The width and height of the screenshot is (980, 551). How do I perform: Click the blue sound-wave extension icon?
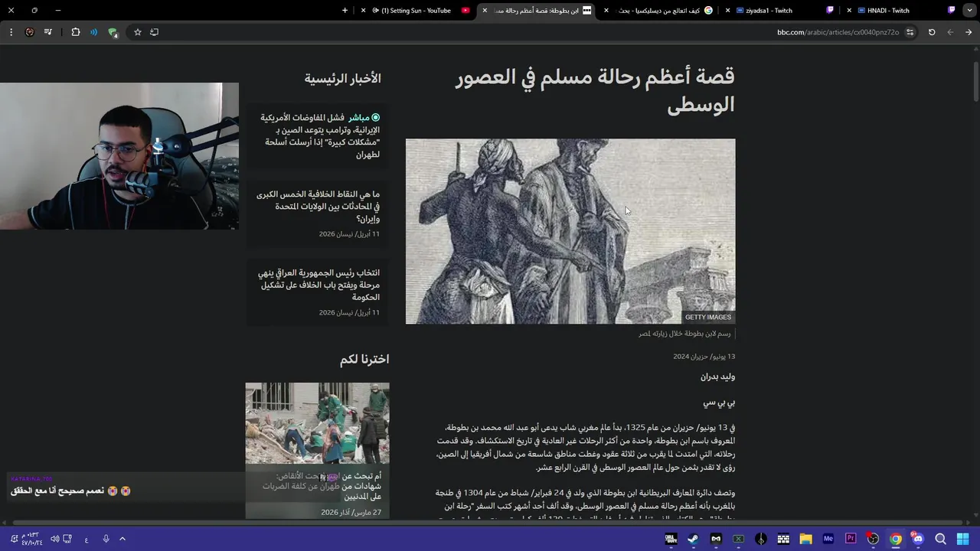click(x=93, y=32)
